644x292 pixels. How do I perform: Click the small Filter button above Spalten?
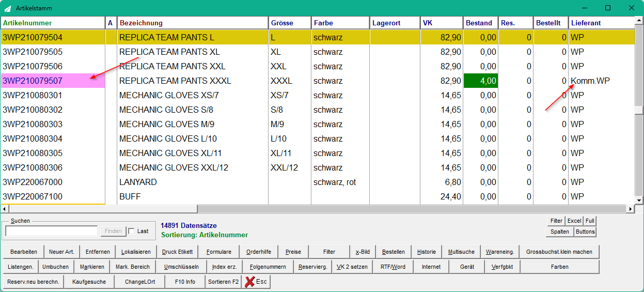[556, 221]
